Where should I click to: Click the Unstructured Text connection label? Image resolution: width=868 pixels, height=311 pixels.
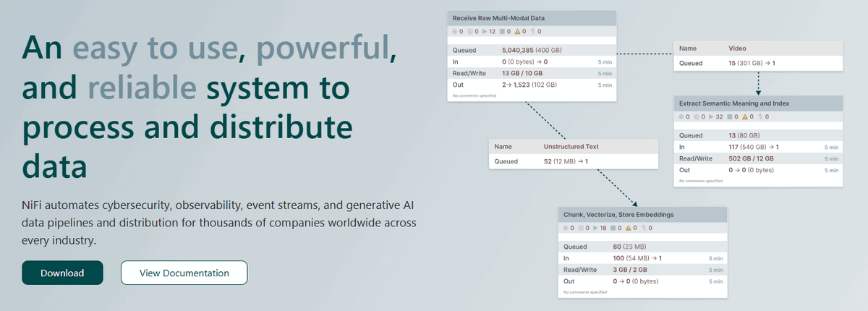pos(571,146)
